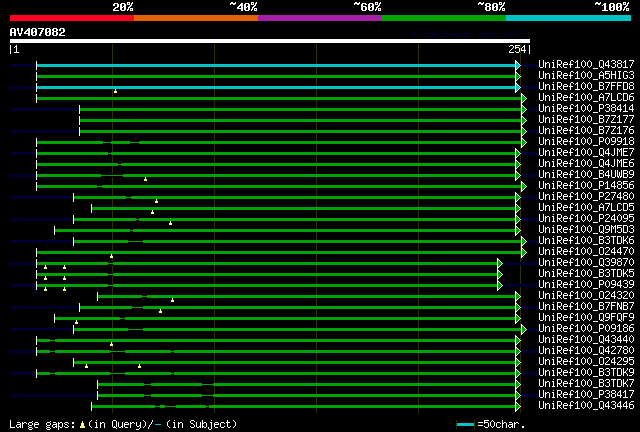Select the UniRef100_Q9M5D3 label
The image size is (640, 432).
click(586, 229)
